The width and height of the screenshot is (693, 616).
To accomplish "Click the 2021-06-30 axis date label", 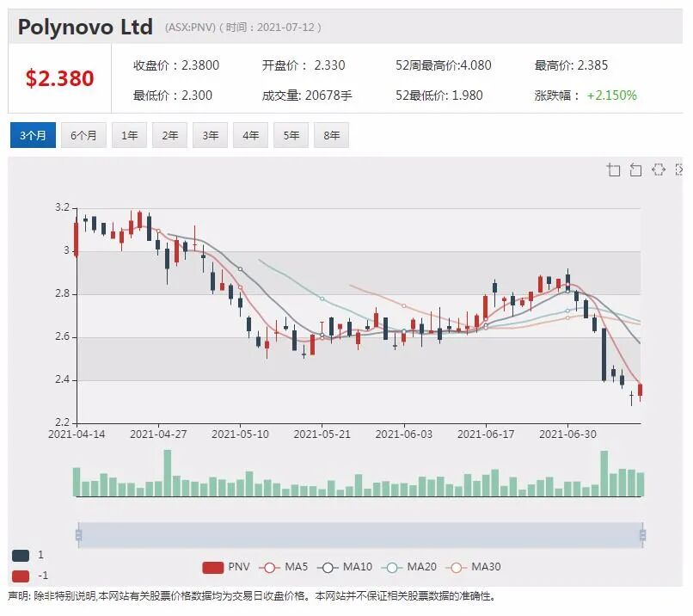I will pos(567,434).
